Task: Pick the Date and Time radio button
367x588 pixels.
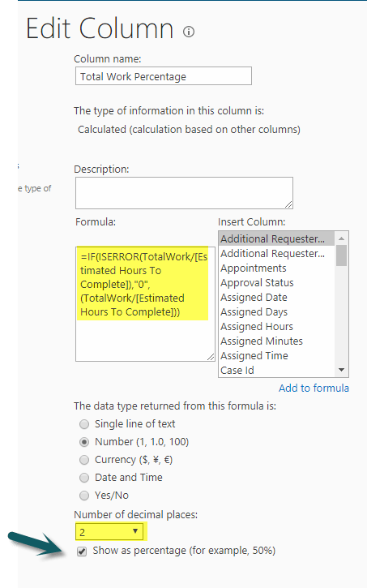Action: 84,478
